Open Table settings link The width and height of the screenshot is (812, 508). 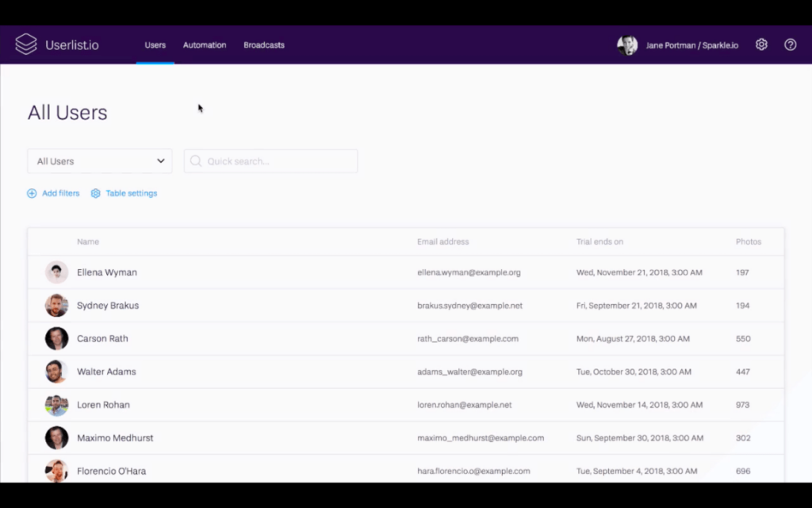[x=132, y=194]
